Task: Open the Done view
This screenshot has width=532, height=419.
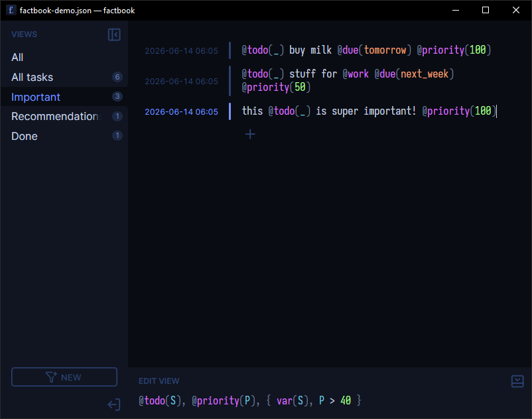Action: pyautogui.click(x=64, y=136)
